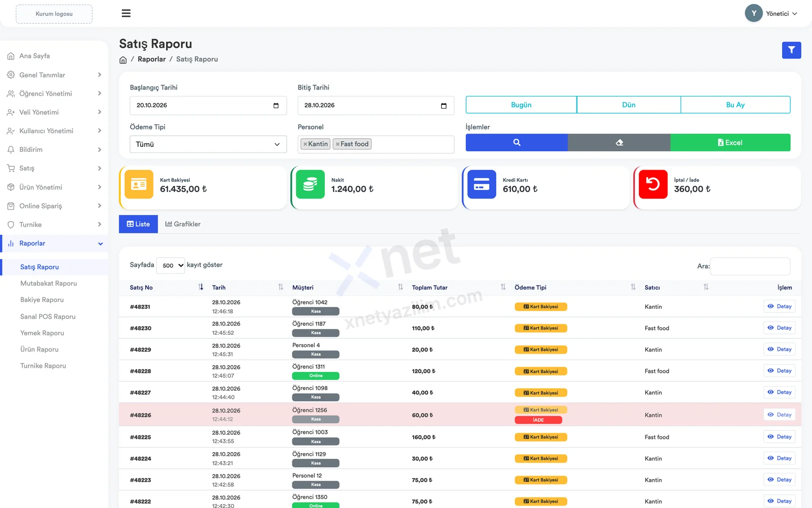Sort table by Tarih column arrows
This screenshot has height=508, width=812.
tap(281, 288)
